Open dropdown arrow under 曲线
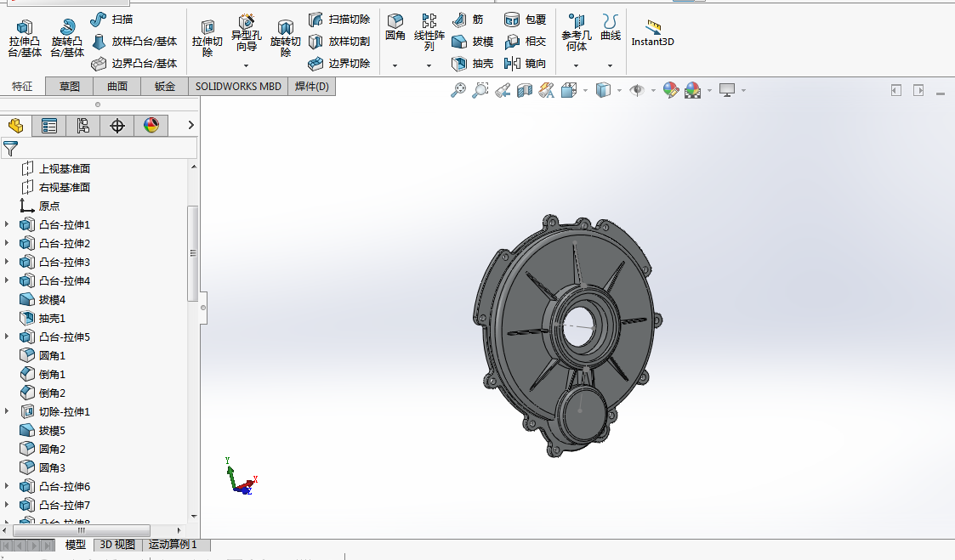The height and width of the screenshot is (560, 955). coord(610,65)
